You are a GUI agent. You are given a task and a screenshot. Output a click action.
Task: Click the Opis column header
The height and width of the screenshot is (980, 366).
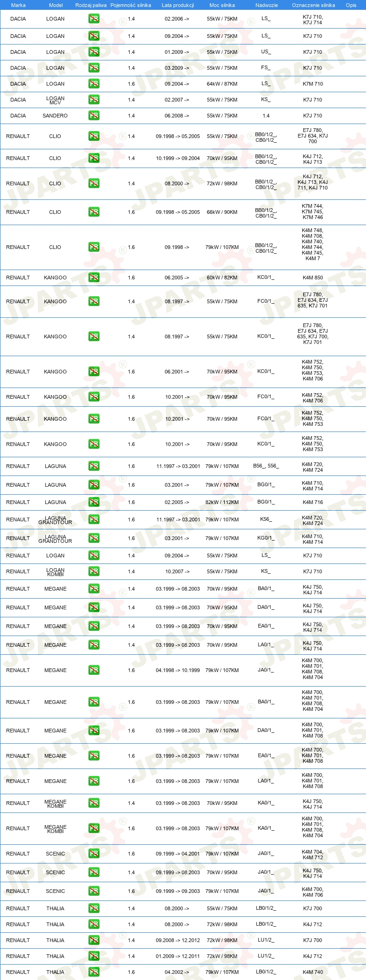tap(351, 5)
